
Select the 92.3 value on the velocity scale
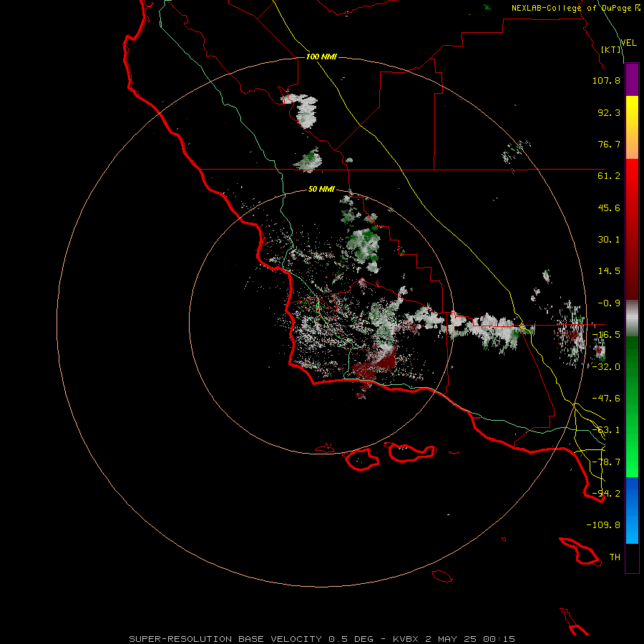pos(609,112)
